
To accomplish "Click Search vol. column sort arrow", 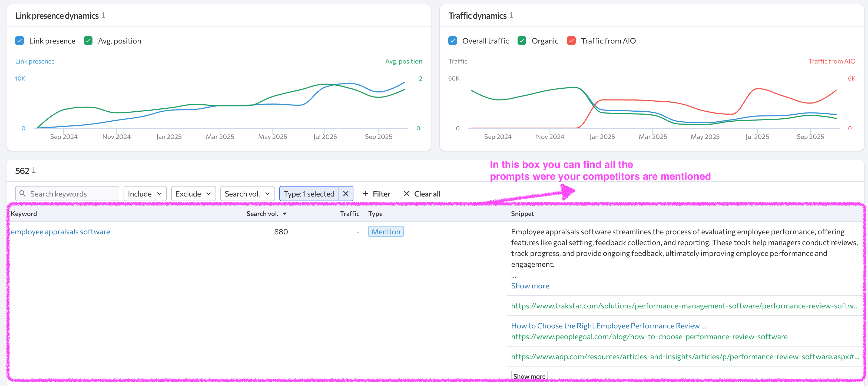I will click(285, 214).
